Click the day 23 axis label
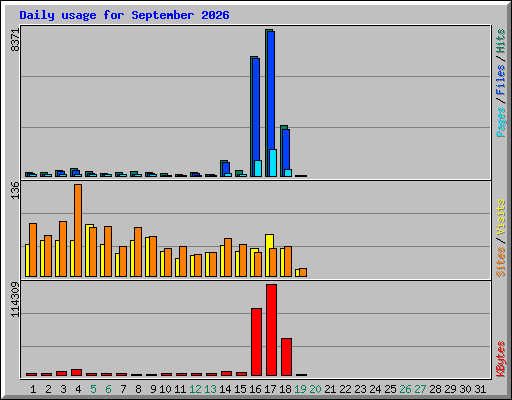The height and width of the screenshot is (400, 512). click(360, 389)
